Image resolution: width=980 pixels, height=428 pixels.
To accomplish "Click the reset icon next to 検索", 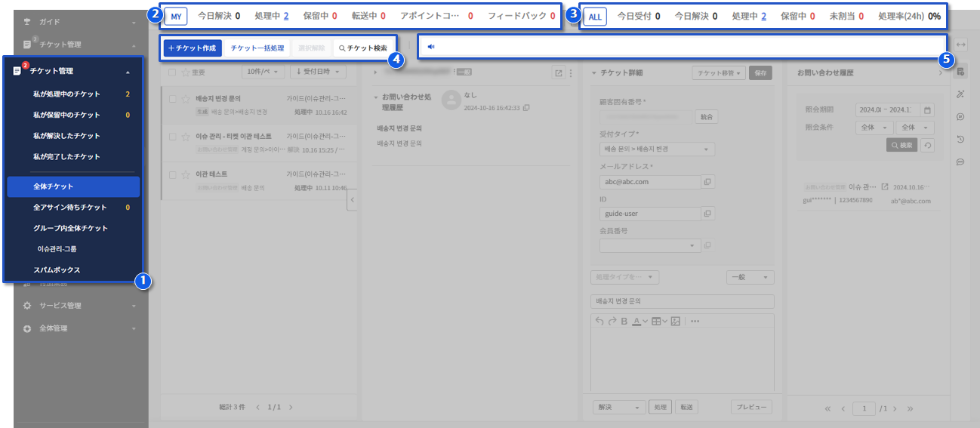I will (x=928, y=145).
